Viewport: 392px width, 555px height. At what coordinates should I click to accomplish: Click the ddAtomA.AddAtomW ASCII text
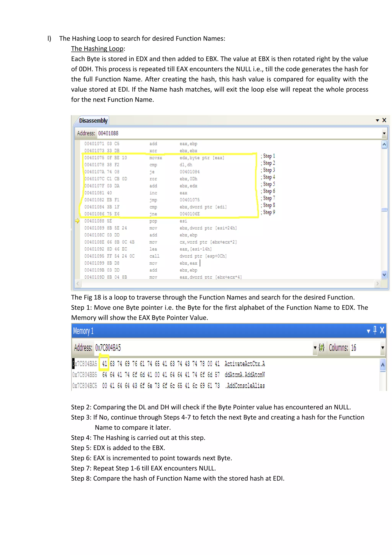[x=244, y=374]
